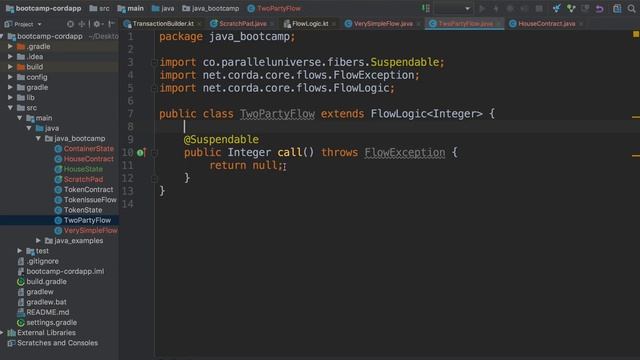Click the purple Revert arrow icon
640x360 pixels.
pos(599,9)
